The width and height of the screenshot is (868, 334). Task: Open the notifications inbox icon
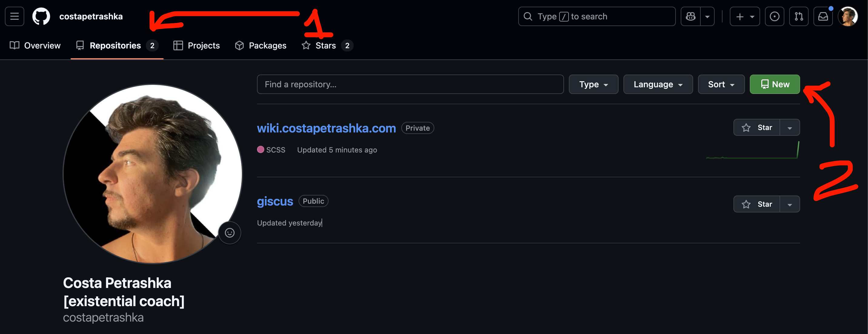point(823,16)
